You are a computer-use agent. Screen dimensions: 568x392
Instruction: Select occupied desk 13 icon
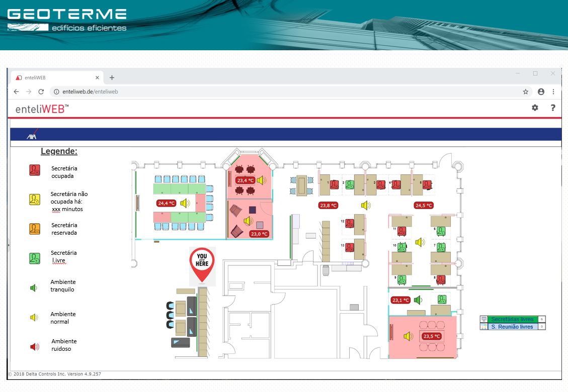[x=350, y=248]
